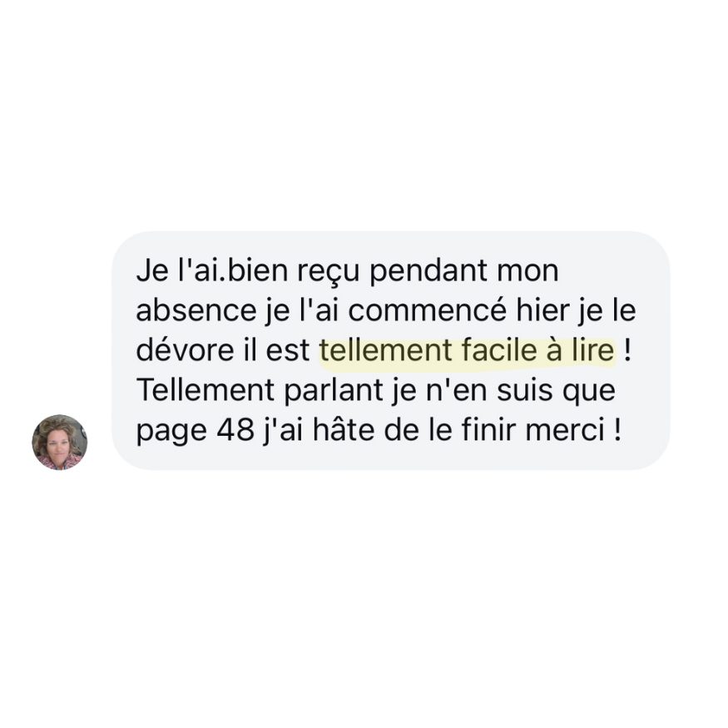Click the gray message bubble
Image resolution: width=728 pixels, height=728 pixels.
390,350
